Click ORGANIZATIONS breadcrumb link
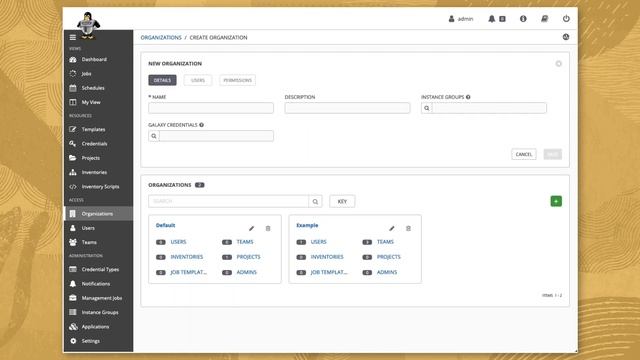 pos(161,38)
